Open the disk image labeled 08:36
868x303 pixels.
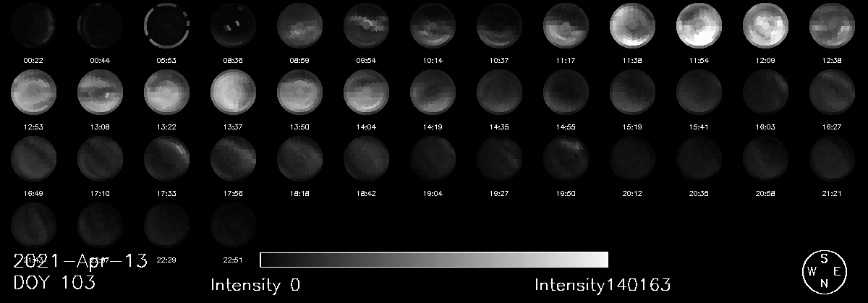pos(233,25)
